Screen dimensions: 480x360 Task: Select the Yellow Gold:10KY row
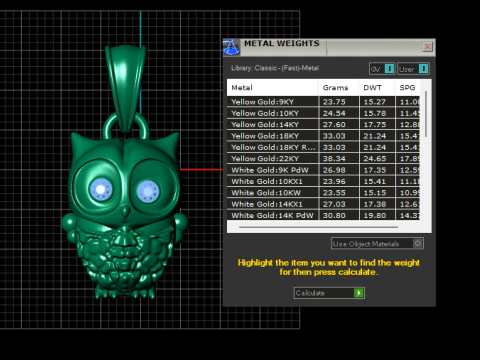click(323, 113)
